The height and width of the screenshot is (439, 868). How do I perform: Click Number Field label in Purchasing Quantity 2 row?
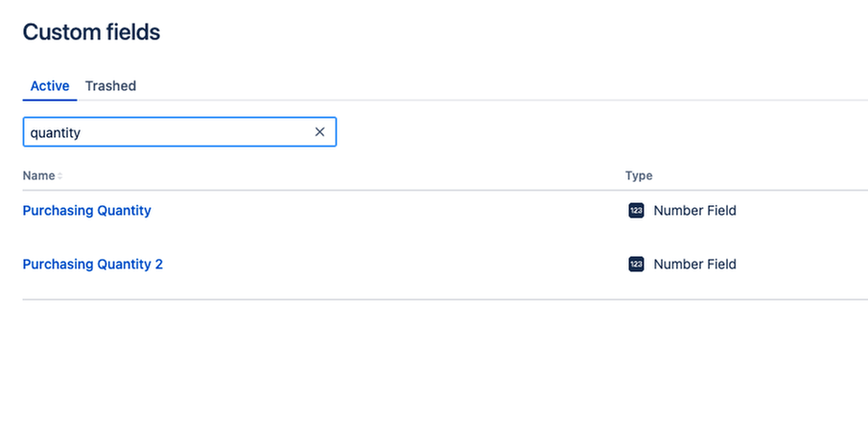(694, 265)
